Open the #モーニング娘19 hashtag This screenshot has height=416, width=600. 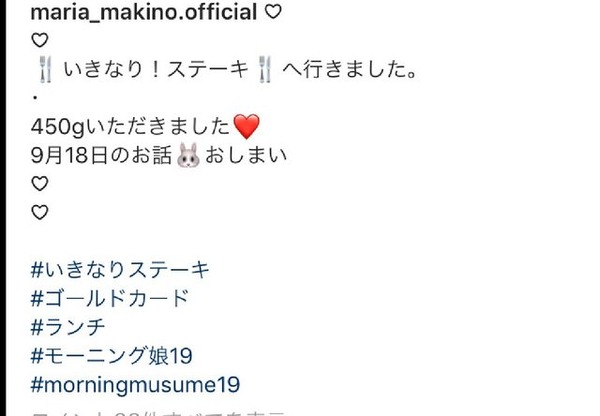tap(111, 356)
